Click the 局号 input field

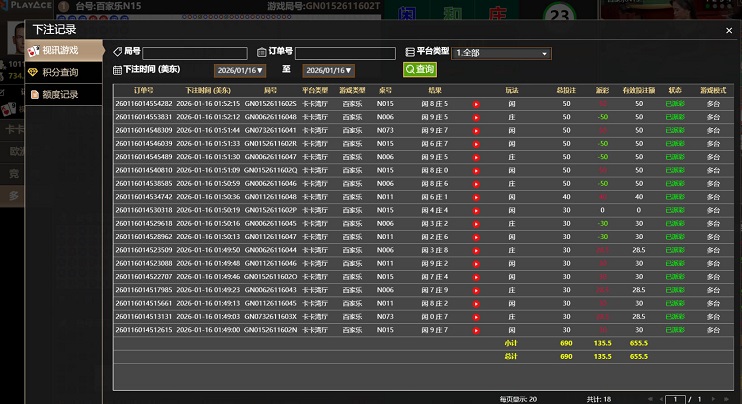[194, 53]
